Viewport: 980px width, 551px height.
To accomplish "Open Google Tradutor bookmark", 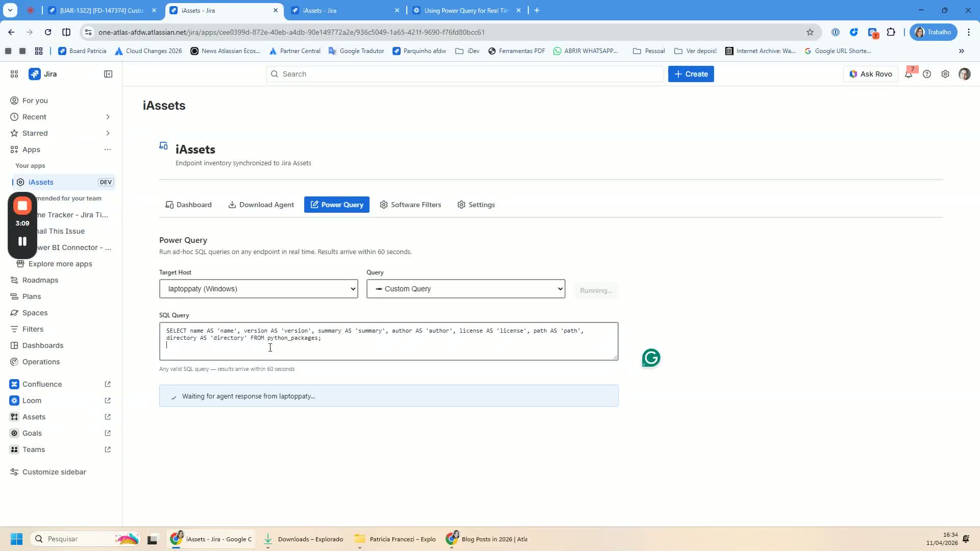I will [x=356, y=51].
